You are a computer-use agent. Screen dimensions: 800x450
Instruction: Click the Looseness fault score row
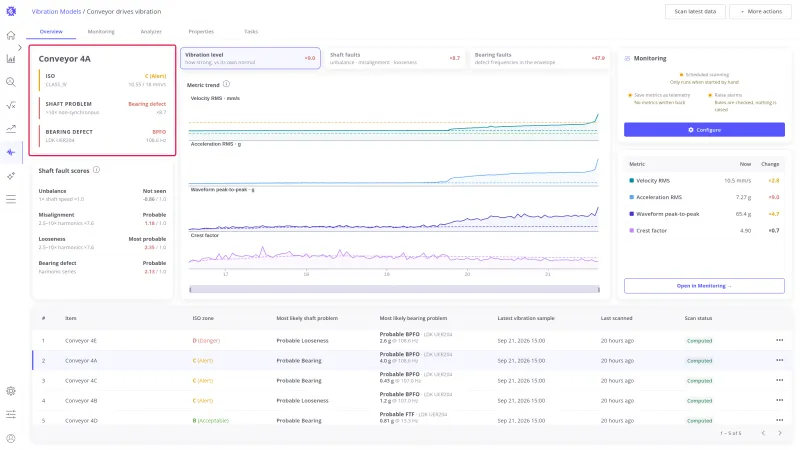click(102, 243)
